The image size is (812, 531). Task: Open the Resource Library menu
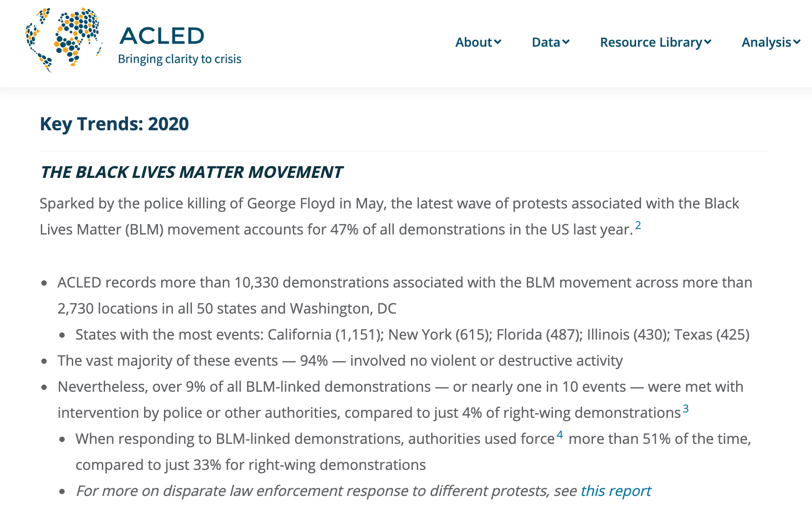tap(651, 42)
